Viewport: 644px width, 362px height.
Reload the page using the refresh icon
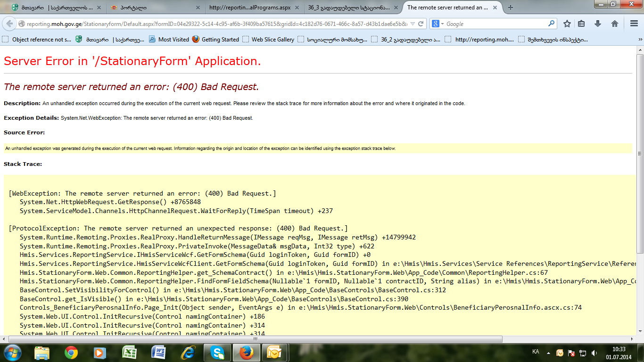click(421, 24)
